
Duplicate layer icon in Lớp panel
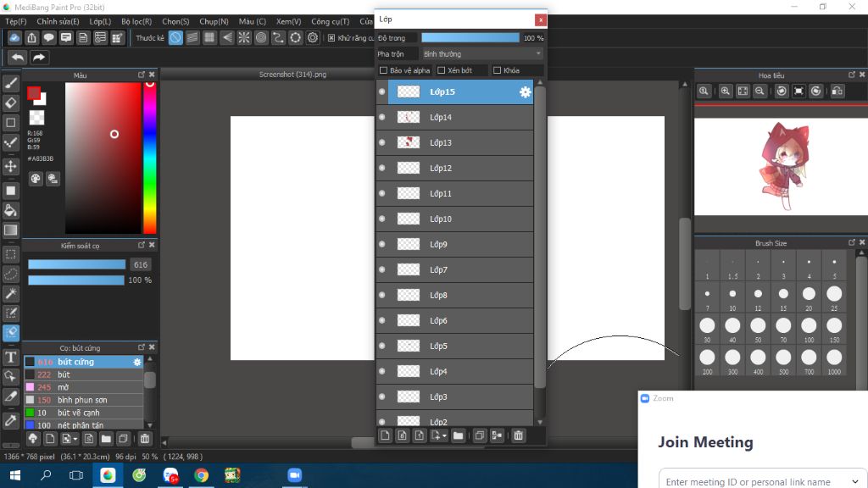[480, 435]
